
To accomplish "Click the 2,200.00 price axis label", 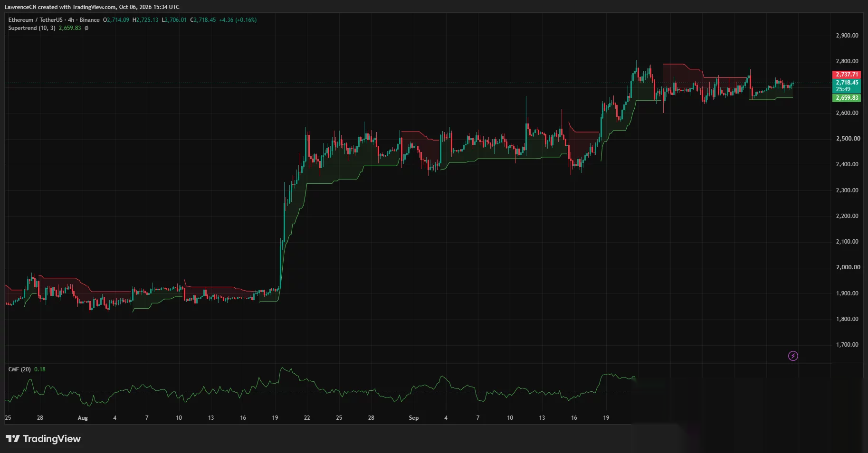I will (x=847, y=216).
